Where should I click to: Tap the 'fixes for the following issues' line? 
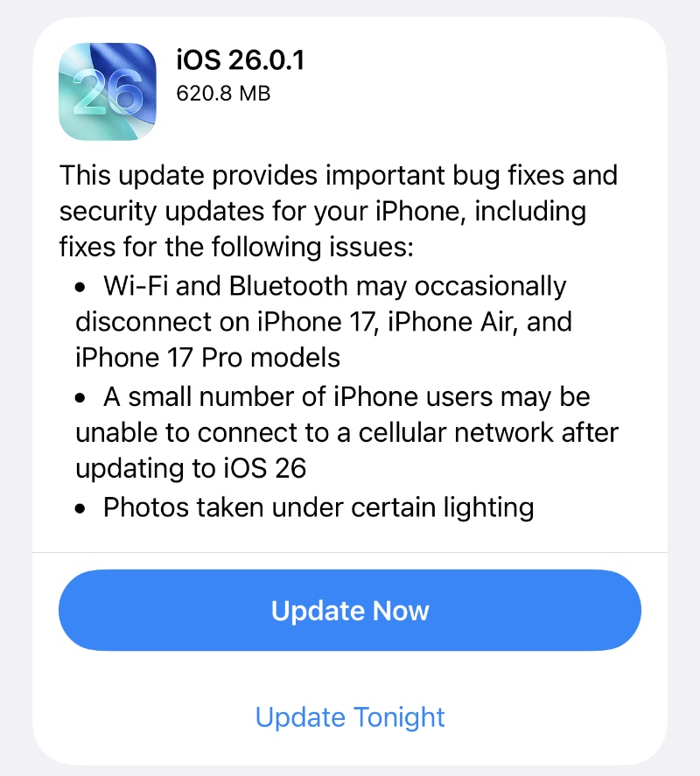click(236, 247)
